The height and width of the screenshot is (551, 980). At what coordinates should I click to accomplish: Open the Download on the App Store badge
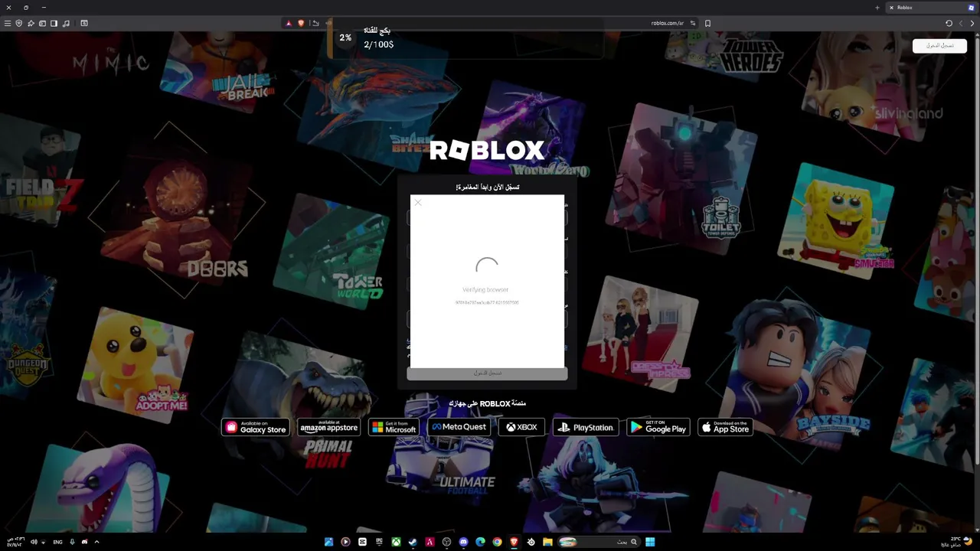(725, 427)
